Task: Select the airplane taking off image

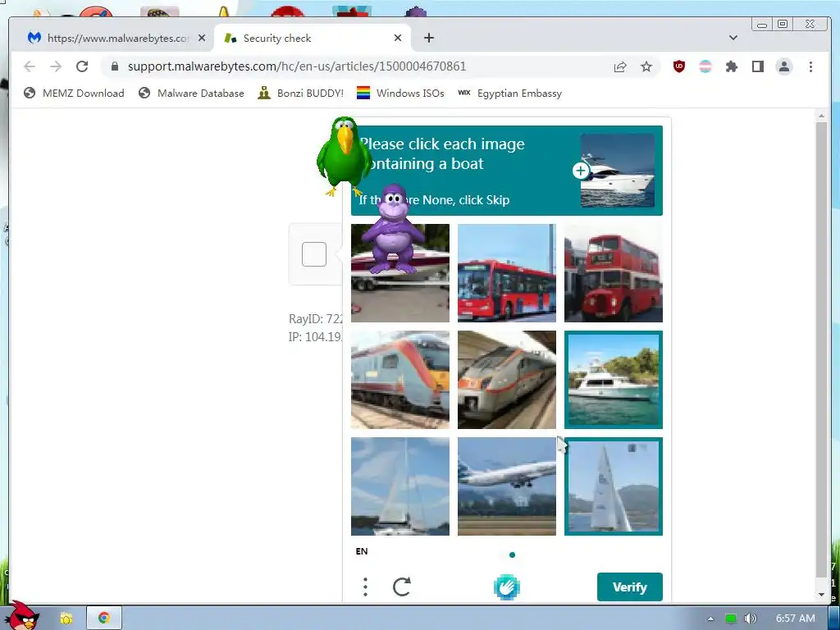Action: pyautogui.click(x=507, y=486)
